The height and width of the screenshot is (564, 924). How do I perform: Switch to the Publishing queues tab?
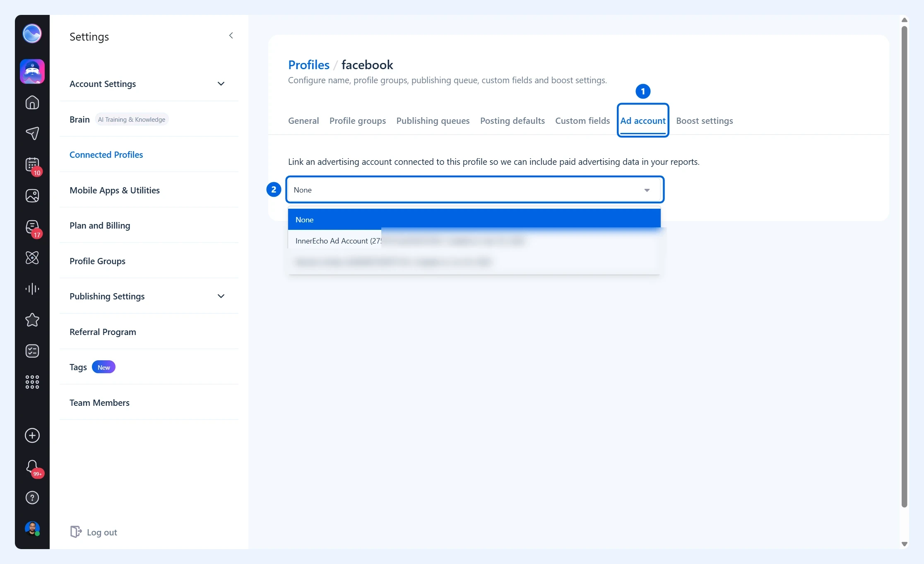click(x=433, y=121)
